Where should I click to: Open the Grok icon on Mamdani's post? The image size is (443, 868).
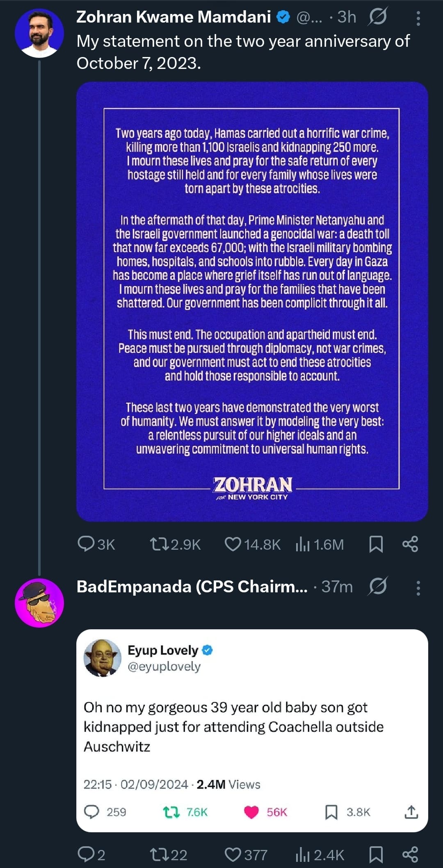tap(377, 17)
